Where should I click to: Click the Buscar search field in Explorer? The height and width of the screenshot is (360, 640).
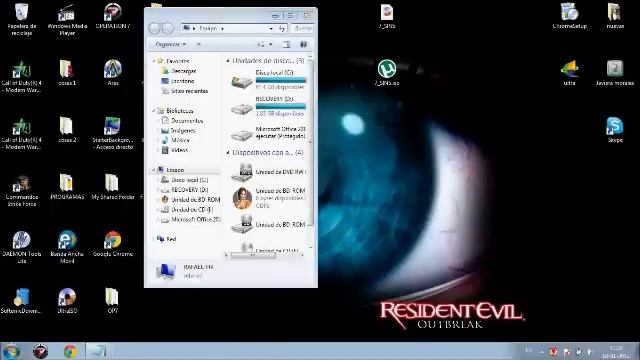click(x=303, y=28)
